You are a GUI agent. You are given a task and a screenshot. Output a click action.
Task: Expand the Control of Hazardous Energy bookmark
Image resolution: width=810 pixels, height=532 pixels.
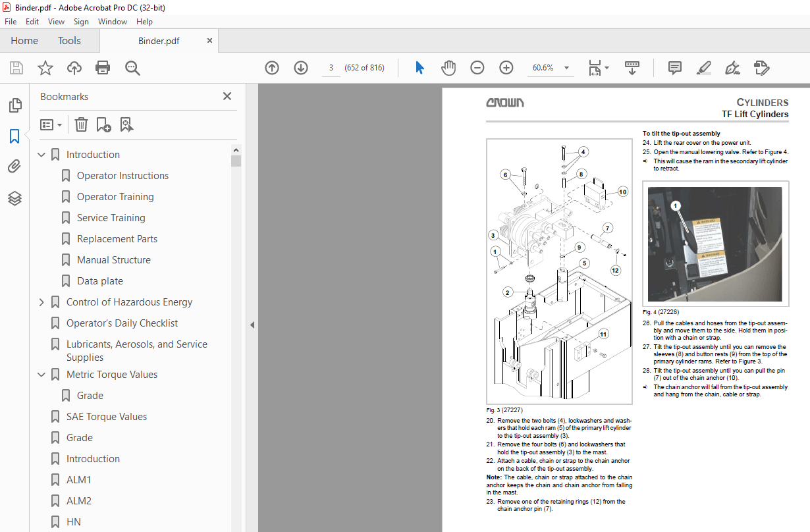tap(41, 302)
